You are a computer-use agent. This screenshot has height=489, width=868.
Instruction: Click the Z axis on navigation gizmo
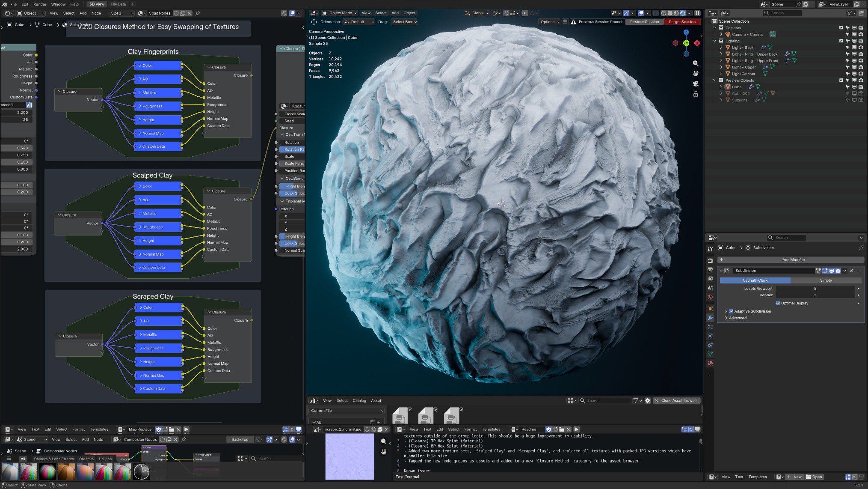tap(686, 32)
